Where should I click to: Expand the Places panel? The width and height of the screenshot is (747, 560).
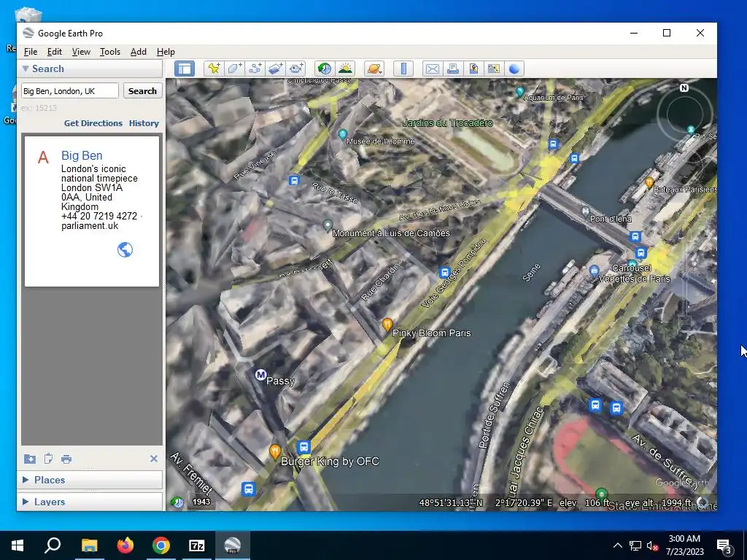[x=26, y=480]
